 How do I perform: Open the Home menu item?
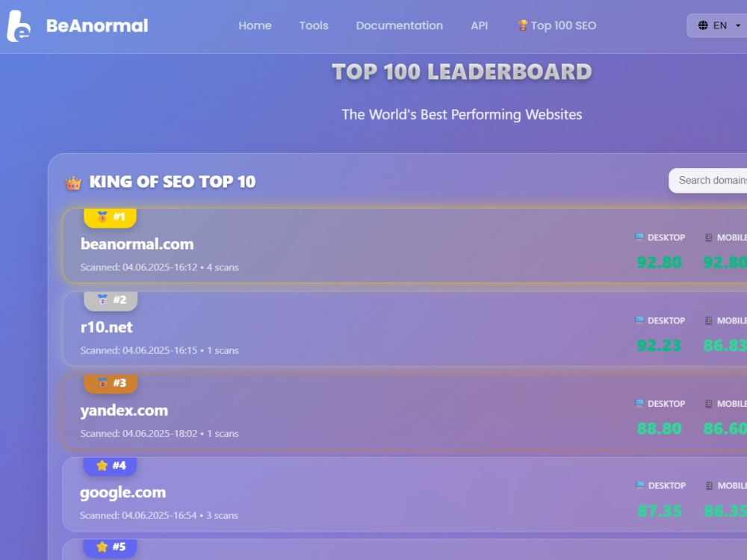pos(255,25)
